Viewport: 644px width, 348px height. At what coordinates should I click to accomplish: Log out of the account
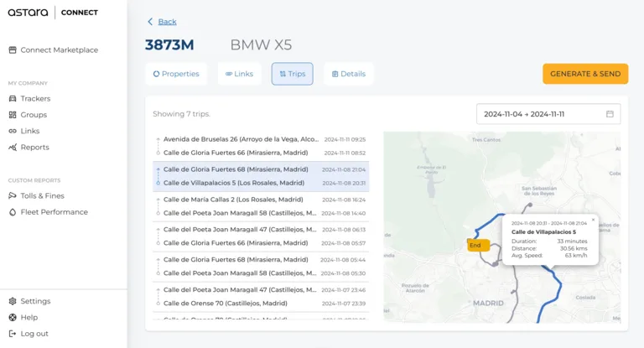pyautogui.click(x=29, y=334)
